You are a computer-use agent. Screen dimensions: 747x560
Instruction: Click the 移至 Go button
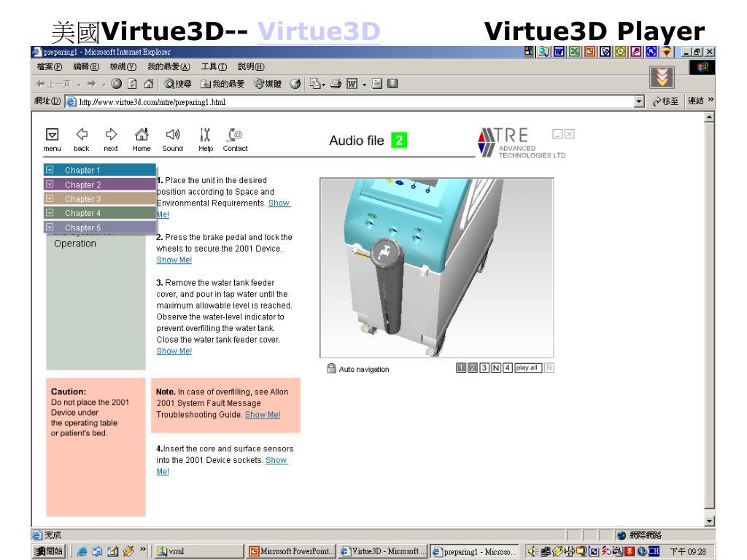pyautogui.click(x=665, y=101)
